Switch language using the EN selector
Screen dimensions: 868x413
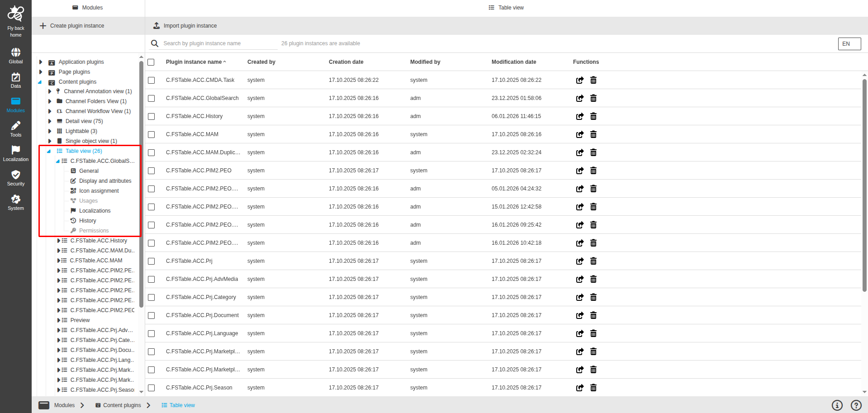[x=849, y=43]
